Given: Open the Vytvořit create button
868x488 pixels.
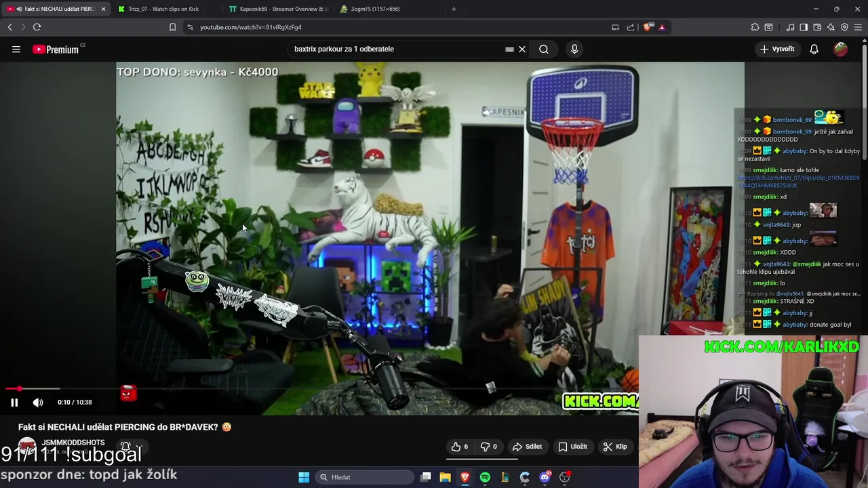Looking at the screenshot, I should (x=777, y=49).
